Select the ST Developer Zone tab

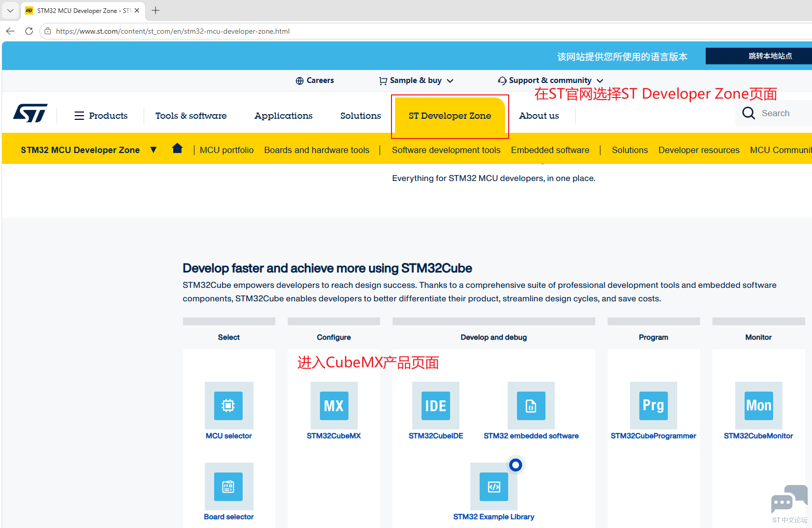(x=450, y=116)
